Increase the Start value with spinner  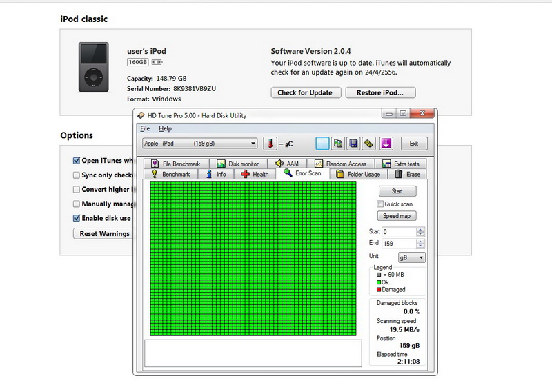tap(420, 230)
